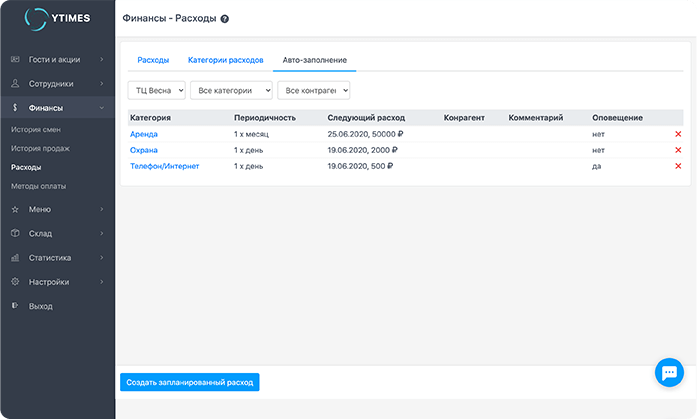Open the Все категории filter dropdown
This screenshot has height=419, width=697.
pos(231,90)
